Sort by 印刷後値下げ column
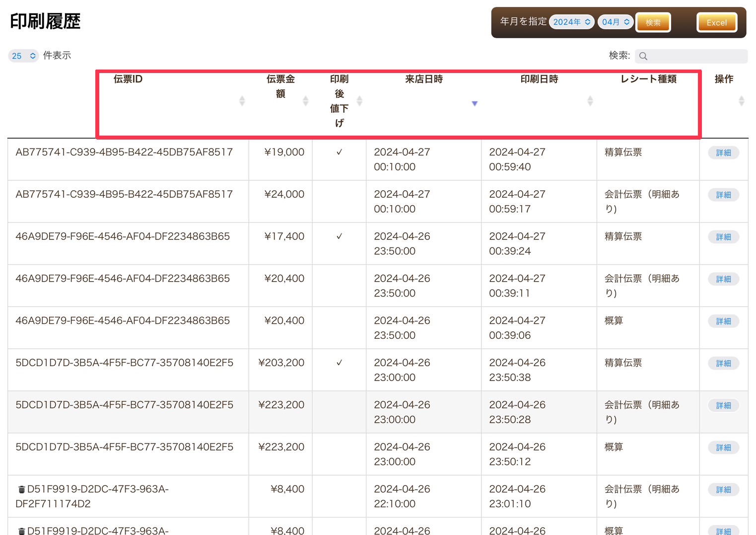 (x=359, y=101)
